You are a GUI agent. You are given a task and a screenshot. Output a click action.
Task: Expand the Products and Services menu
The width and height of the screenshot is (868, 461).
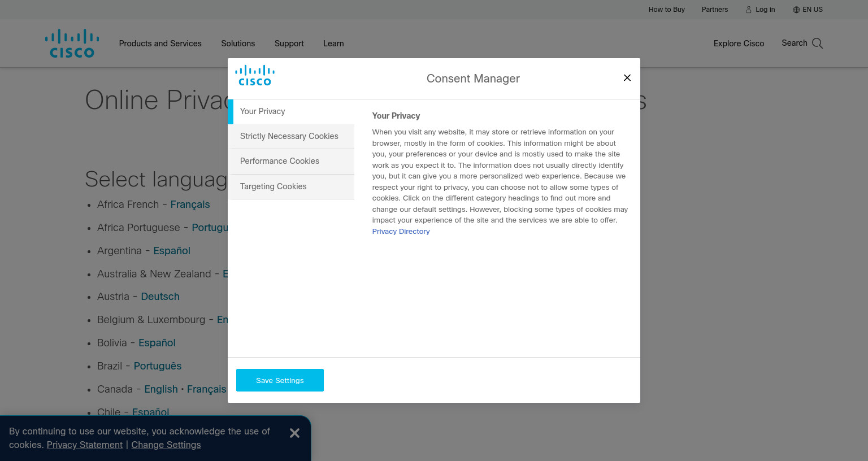click(160, 44)
